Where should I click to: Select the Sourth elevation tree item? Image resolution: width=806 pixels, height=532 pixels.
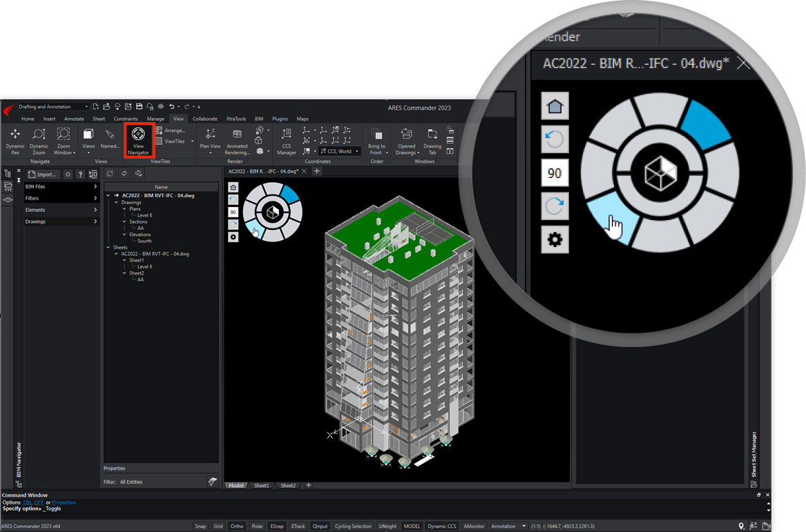tap(144, 241)
